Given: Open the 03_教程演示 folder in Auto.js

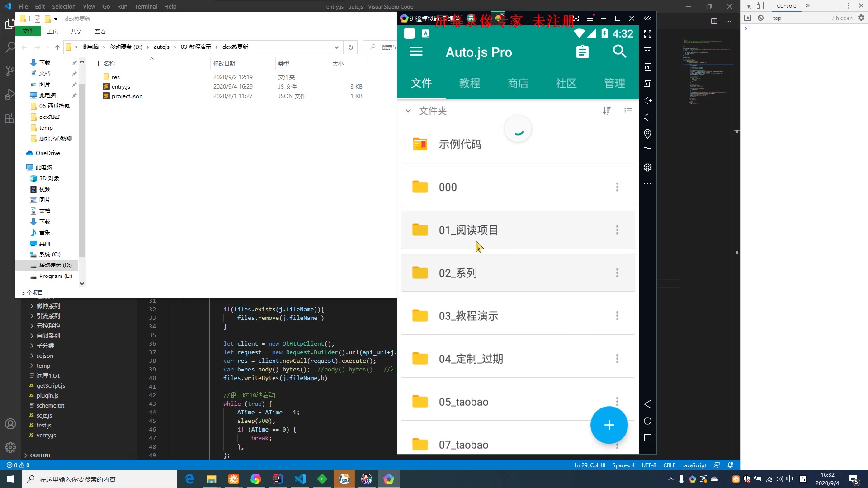Looking at the screenshot, I should click(x=468, y=316).
